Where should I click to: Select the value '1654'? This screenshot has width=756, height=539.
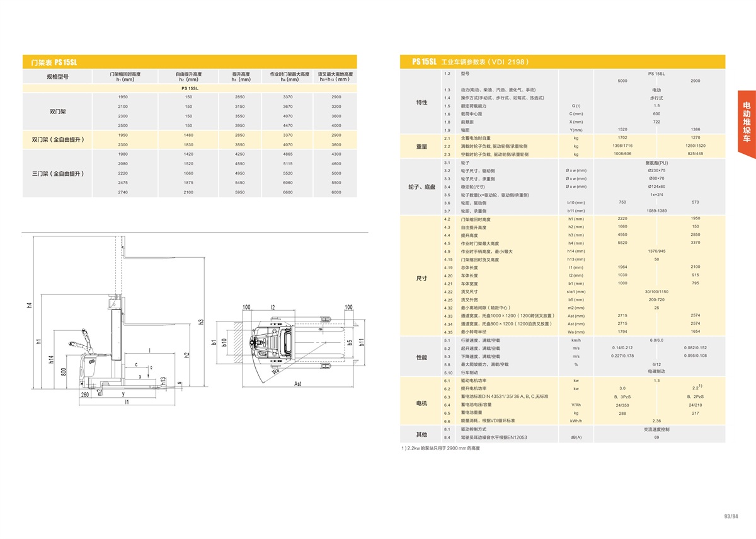click(x=695, y=332)
